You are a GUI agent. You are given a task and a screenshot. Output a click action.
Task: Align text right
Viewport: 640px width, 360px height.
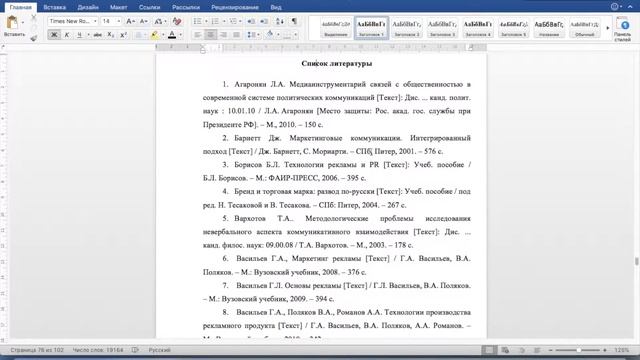(x=223, y=35)
